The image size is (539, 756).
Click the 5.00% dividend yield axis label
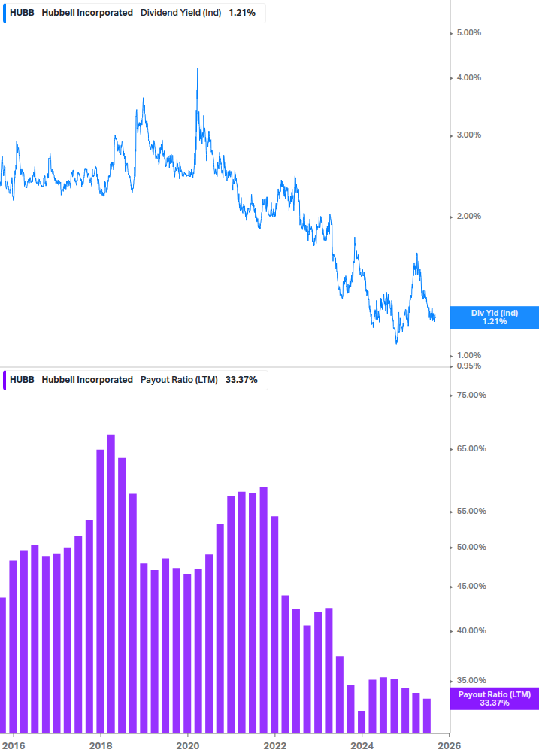coord(468,33)
